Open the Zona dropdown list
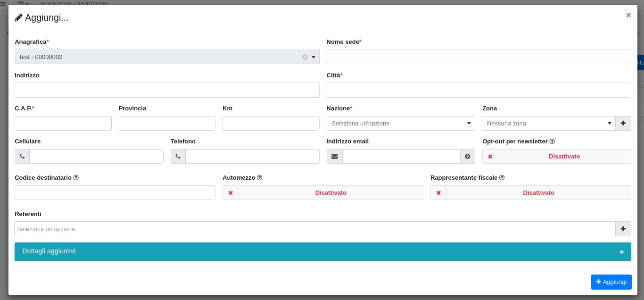The image size is (644, 300). (x=548, y=124)
